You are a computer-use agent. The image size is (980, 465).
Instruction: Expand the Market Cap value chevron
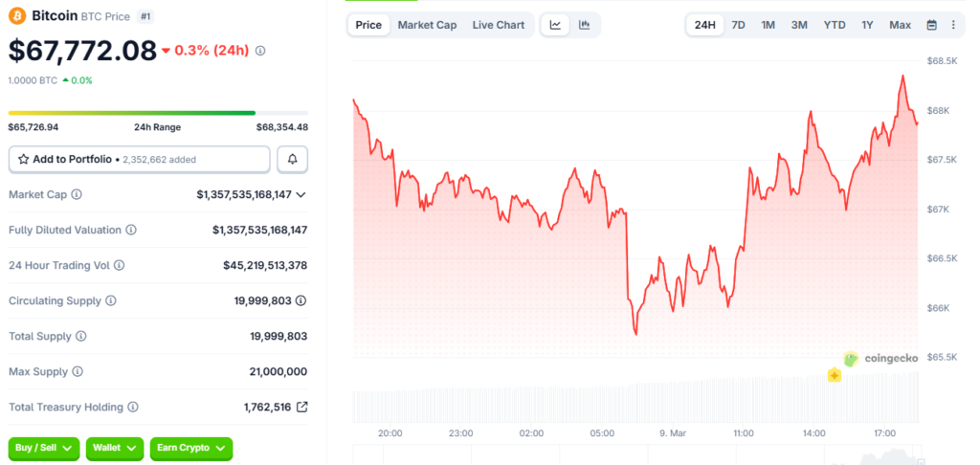click(301, 194)
